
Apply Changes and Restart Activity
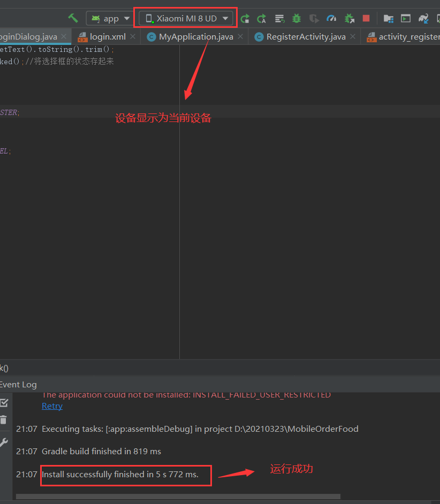click(x=245, y=18)
